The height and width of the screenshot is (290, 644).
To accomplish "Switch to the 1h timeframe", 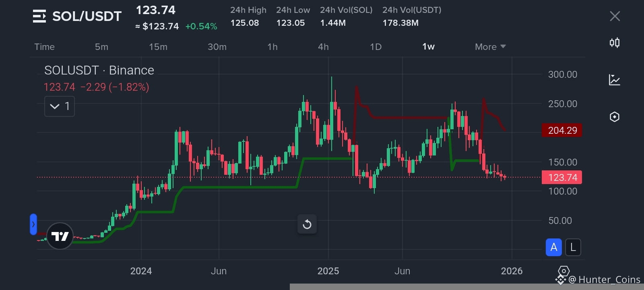I will (x=272, y=47).
